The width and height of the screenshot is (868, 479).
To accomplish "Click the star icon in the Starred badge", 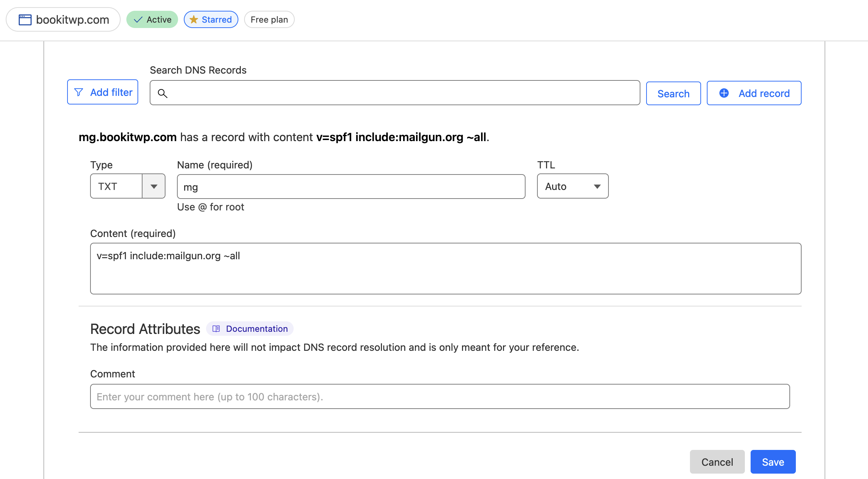I will [x=193, y=19].
